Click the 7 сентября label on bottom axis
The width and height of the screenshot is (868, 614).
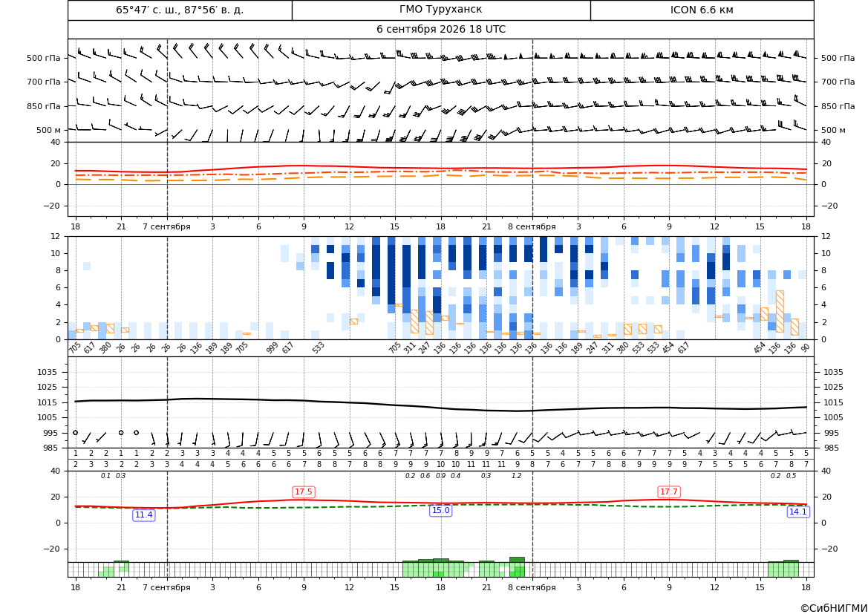[x=166, y=587]
